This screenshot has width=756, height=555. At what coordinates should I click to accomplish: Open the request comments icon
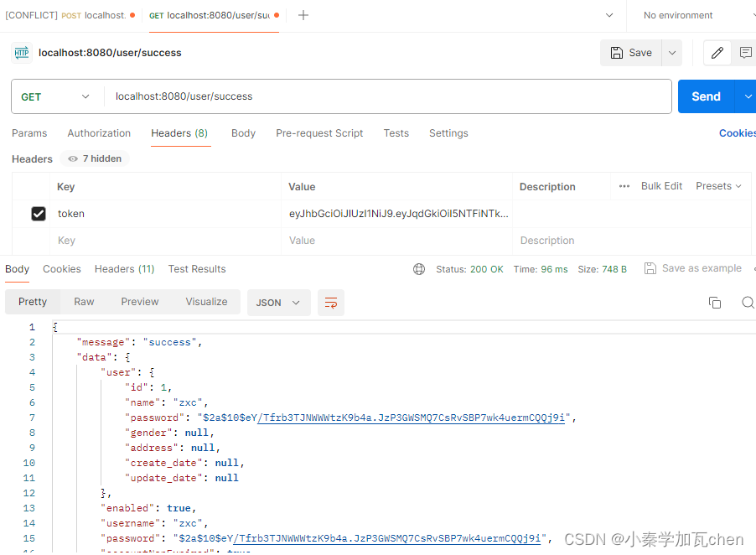748,53
